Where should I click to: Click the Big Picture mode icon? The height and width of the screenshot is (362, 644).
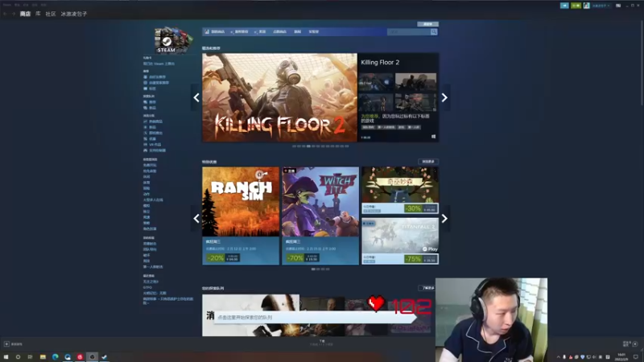618,6
